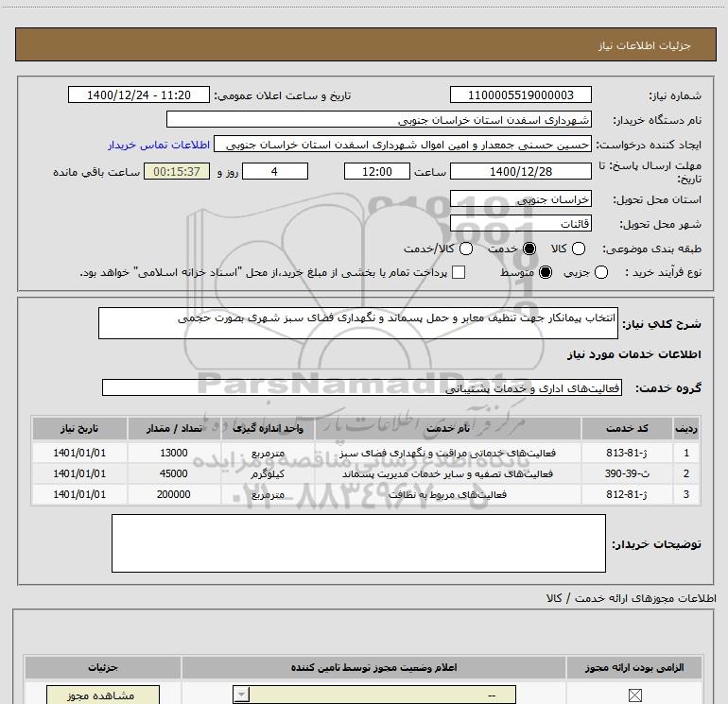
Task: Click the نام خدمت column header
Action: pyautogui.click(x=447, y=428)
